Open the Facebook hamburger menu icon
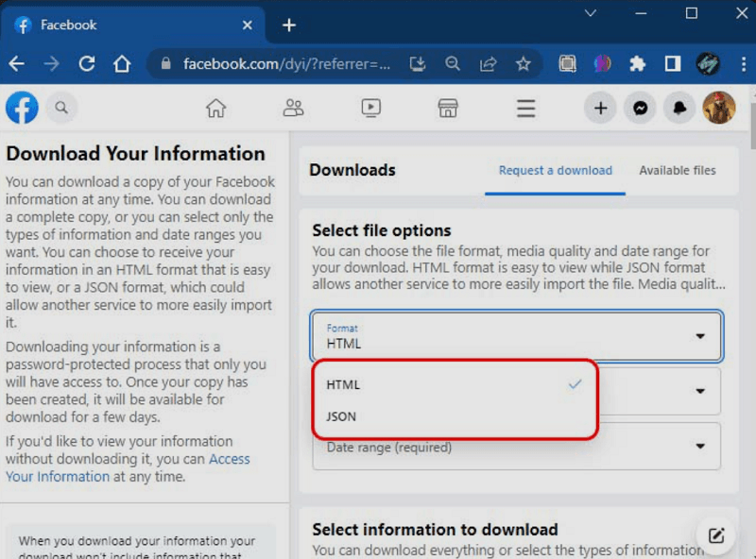The width and height of the screenshot is (756, 559). [525, 108]
